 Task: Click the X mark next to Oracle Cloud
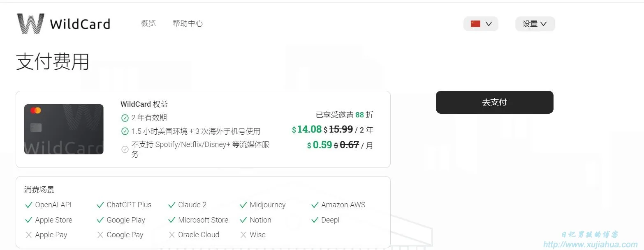[x=171, y=235]
